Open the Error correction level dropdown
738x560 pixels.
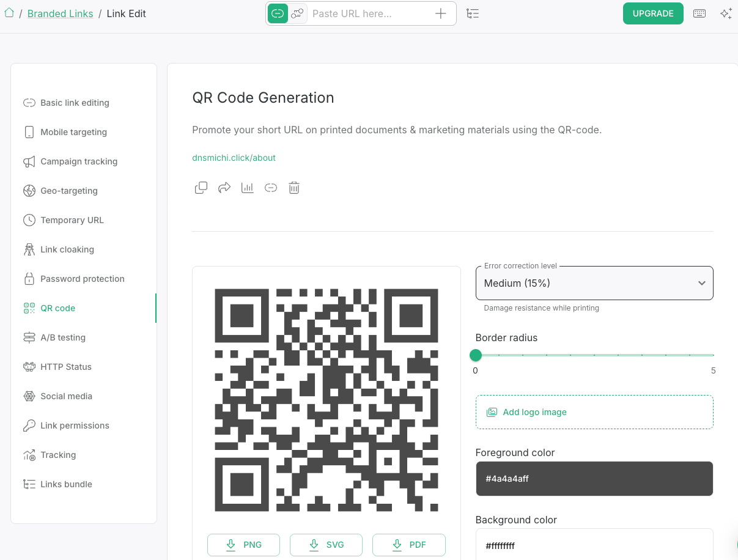point(594,283)
